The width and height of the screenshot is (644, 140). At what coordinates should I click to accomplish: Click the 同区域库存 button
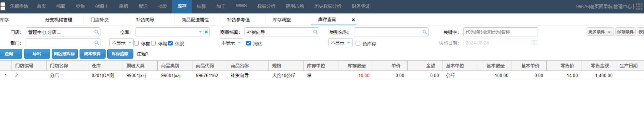pyautogui.click(x=64, y=54)
